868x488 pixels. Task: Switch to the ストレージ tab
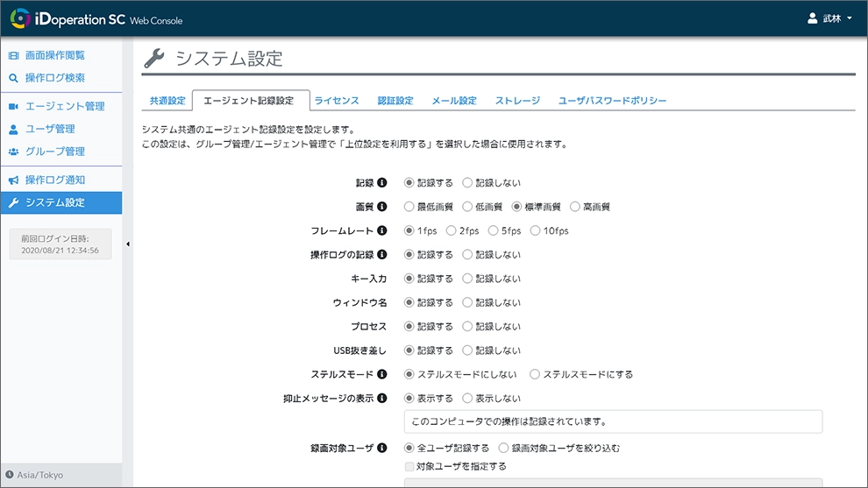pos(517,101)
